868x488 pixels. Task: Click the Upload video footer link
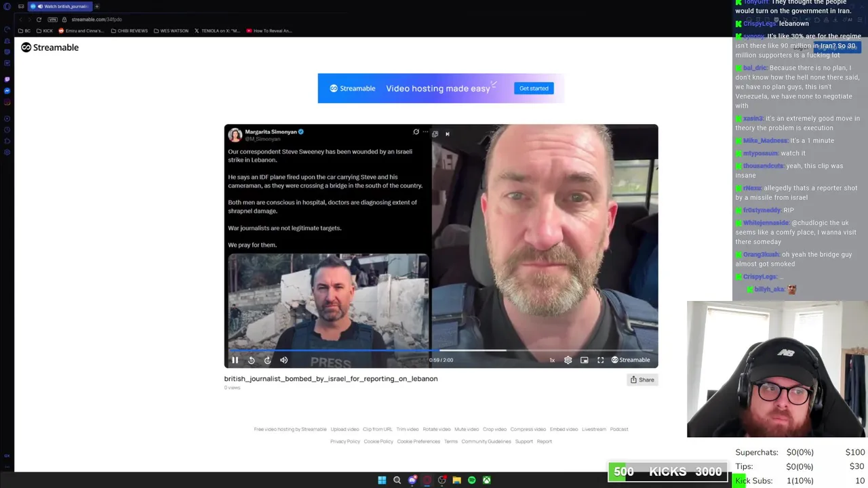[344, 429]
